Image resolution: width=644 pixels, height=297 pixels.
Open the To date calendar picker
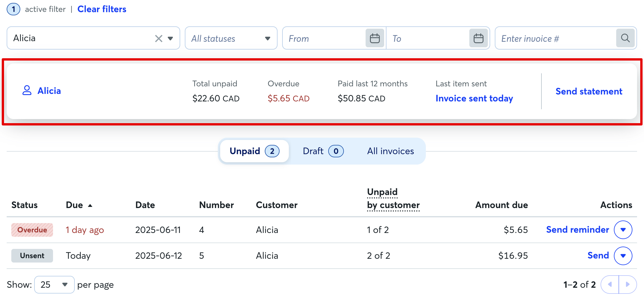pyautogui.click(x=478, y=38)
